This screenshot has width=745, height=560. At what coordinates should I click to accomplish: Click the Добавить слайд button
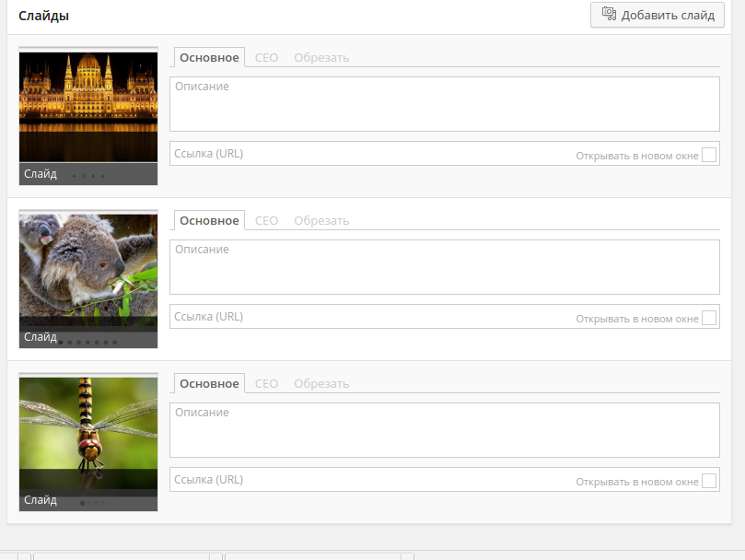pos(657,15)
